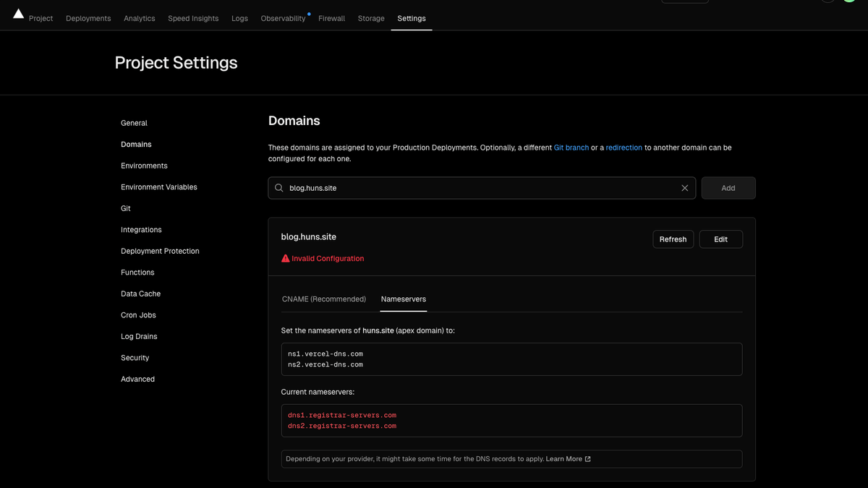The image size is (868, 488).
Task: Click the external link icon beside Learn More
Action: (587, 459)
